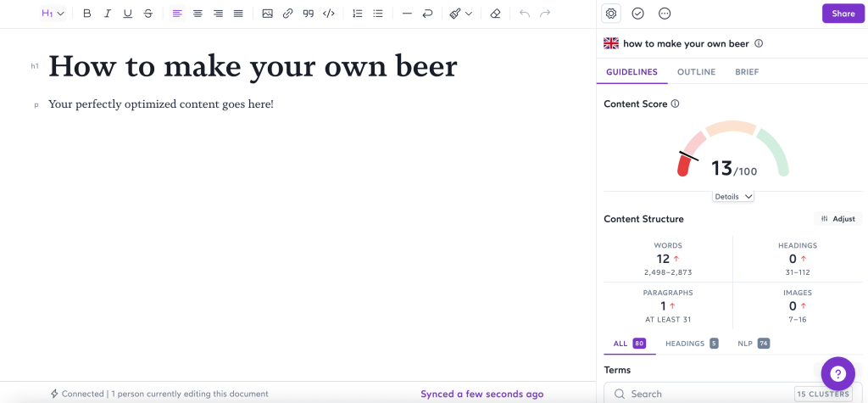868x403 pixels.
Task: Select the NLP terms tab
Action: click(754, 344)
